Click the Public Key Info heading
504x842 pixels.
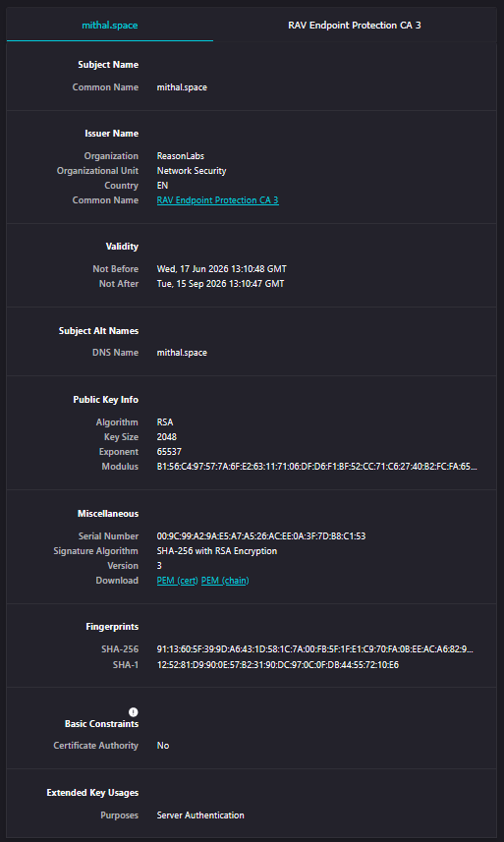coord(106,400)
